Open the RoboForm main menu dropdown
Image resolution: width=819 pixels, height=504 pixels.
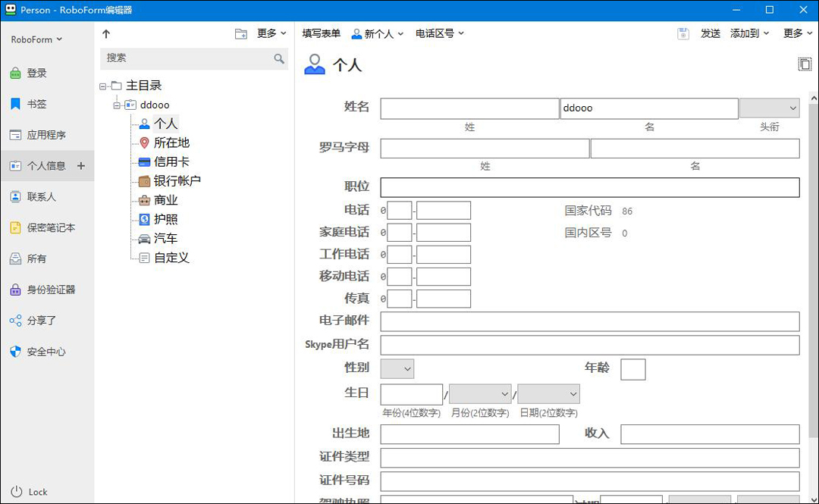click(x=36, y=39)
